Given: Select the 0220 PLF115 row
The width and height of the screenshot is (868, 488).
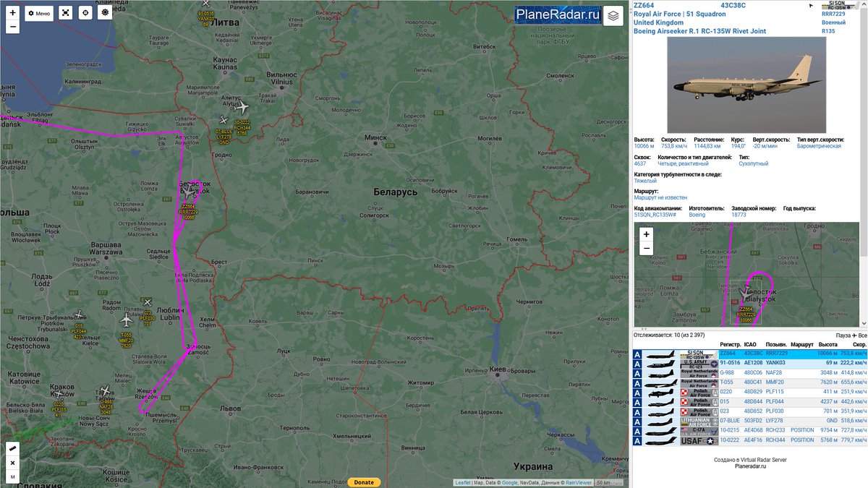Looking at the screenshot, I should (750, 392).
